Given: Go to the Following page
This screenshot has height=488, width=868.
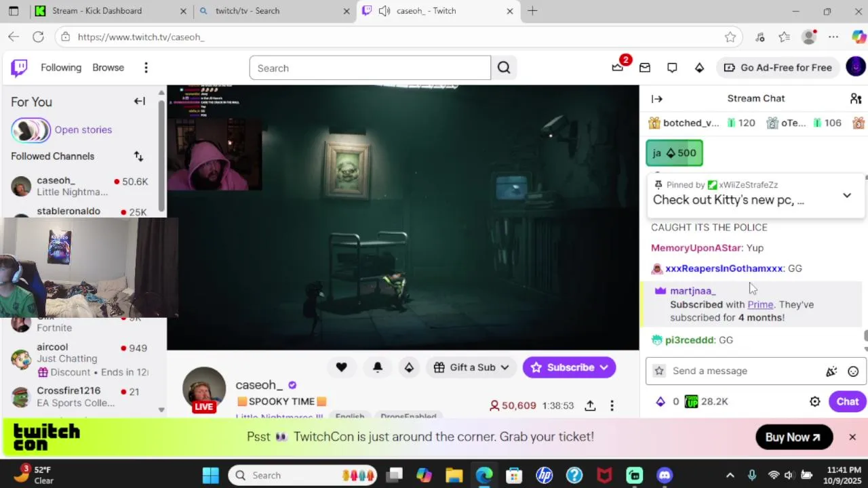Looking at the screenshot, I should click(61, 68).
